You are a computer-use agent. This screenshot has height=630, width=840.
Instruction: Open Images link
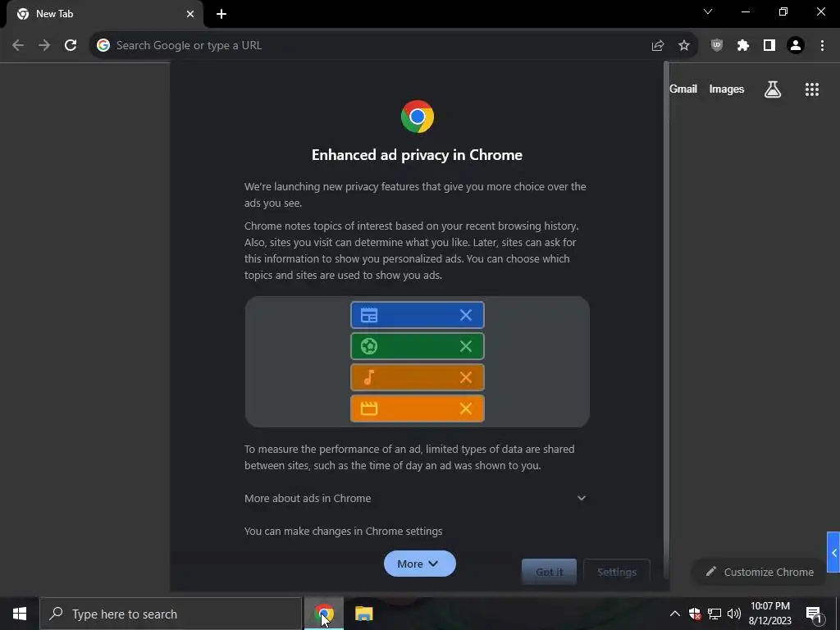pos(727,89)
